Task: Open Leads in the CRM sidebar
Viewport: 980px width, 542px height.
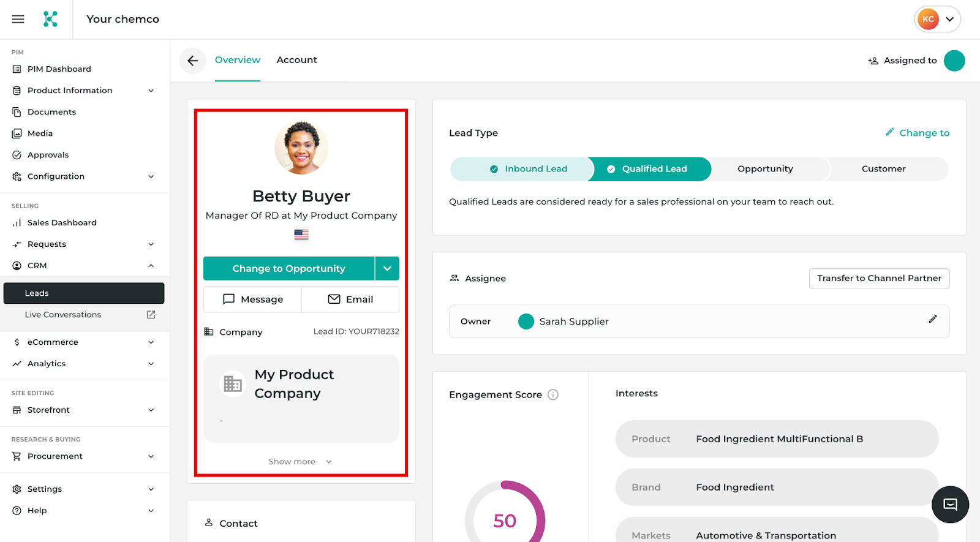Action: click(x=84, y=293)
